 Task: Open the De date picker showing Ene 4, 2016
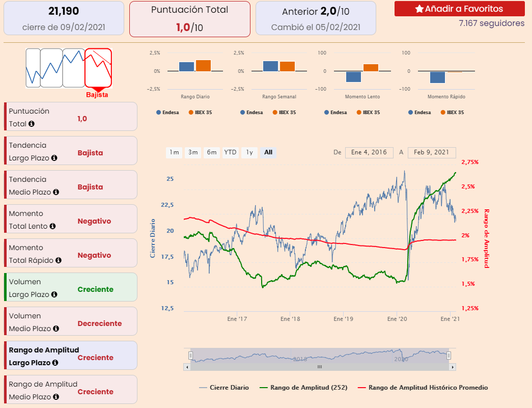point(369,152)
